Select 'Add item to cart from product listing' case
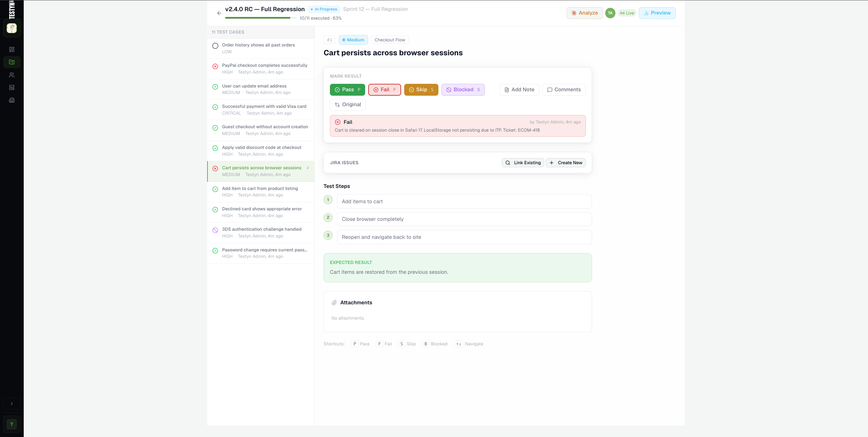The width and height of the screenshot is (868, 437). [261, 192]
